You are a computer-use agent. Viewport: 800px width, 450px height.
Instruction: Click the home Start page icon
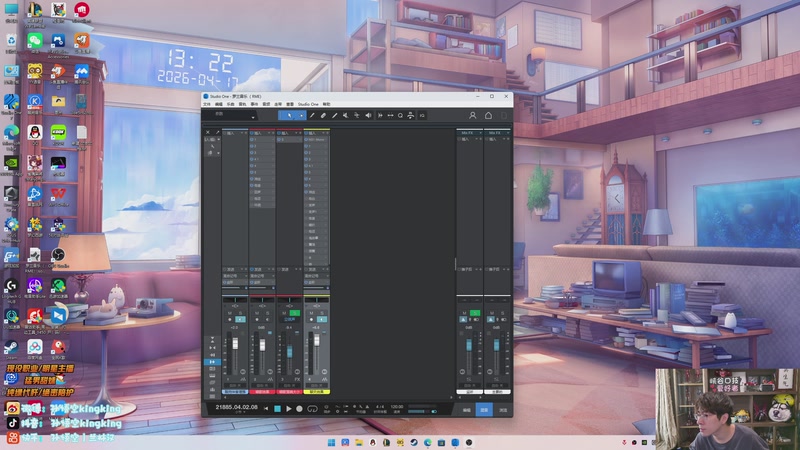pyautogui.click(x=488, y=115)
